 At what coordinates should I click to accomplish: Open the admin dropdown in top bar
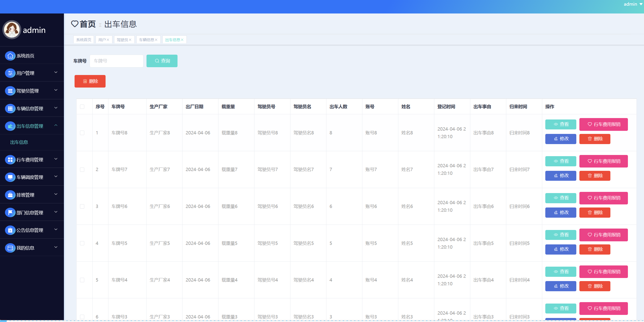pos(632,4)
